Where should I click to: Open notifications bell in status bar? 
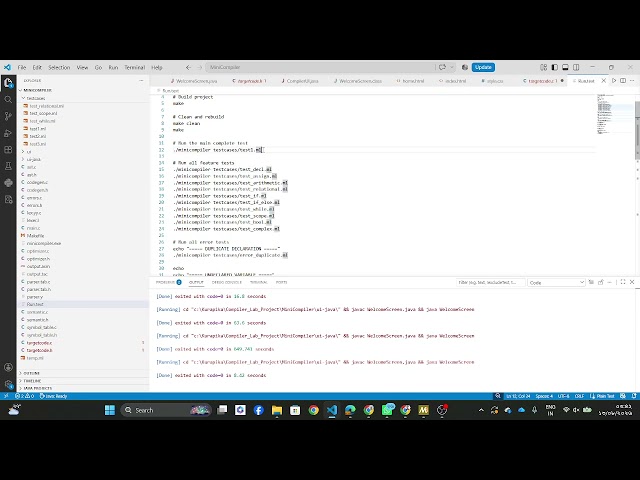click(x=633, y=396)
